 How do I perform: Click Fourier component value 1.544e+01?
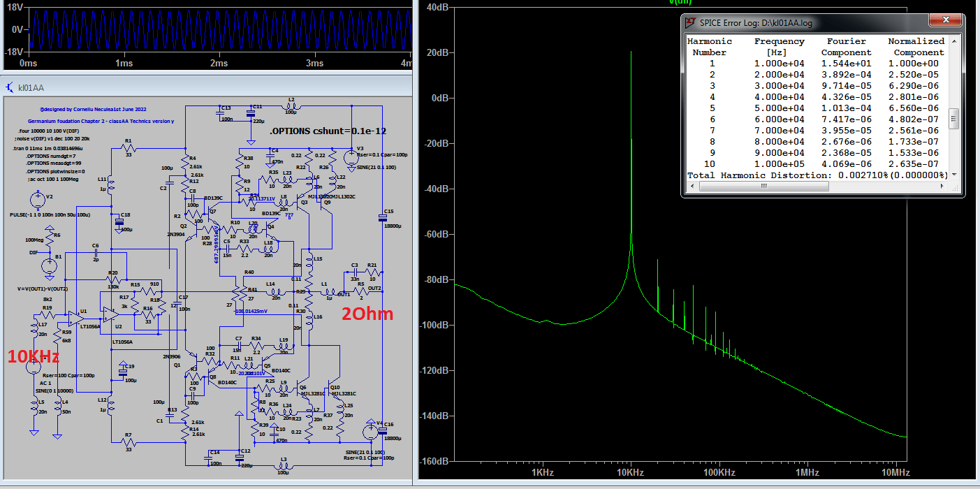(x=846, y=64)
